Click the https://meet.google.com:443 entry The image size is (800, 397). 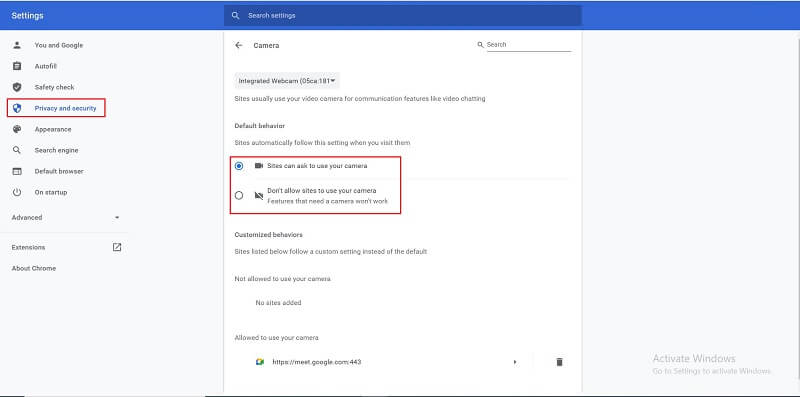[x=317, y=362]
